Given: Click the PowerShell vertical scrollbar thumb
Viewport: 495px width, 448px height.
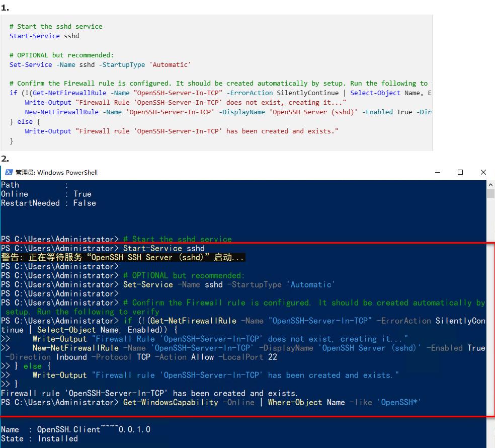Looking at the screenshot, I should click(490, 194).
